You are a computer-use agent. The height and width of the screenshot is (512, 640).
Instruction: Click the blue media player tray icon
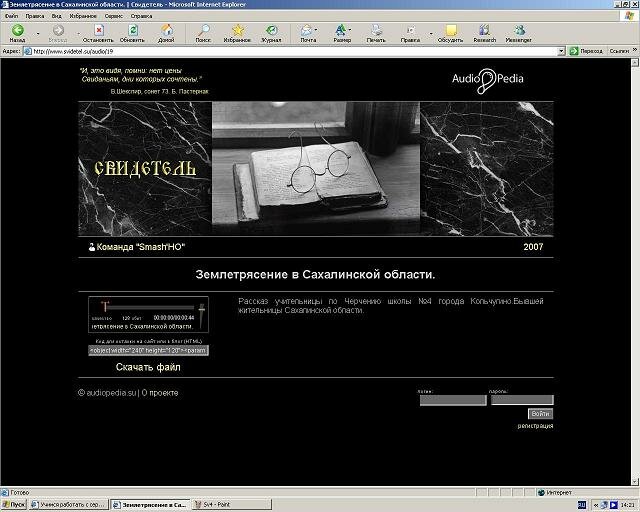point(613,505)
